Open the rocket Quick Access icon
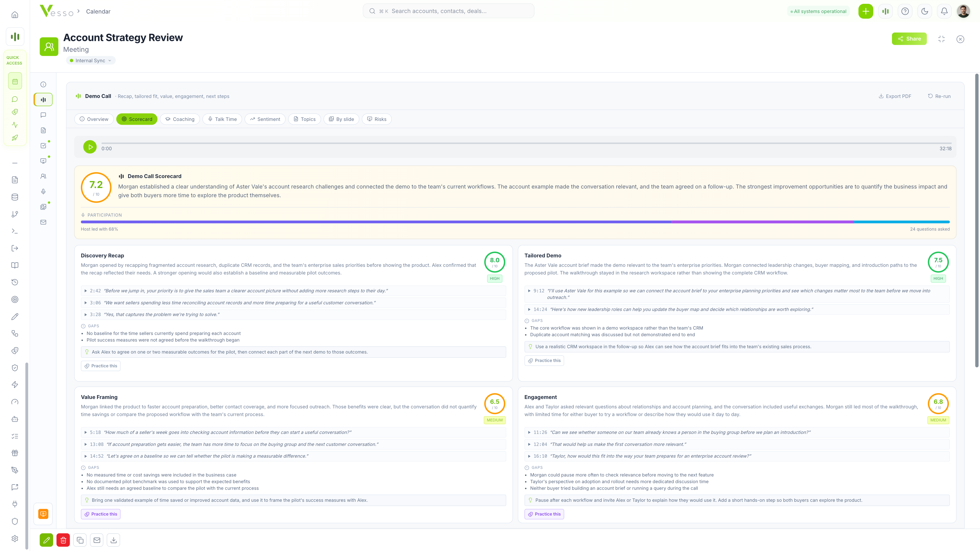This screenshot has height=551, width=980. point(15,138)
